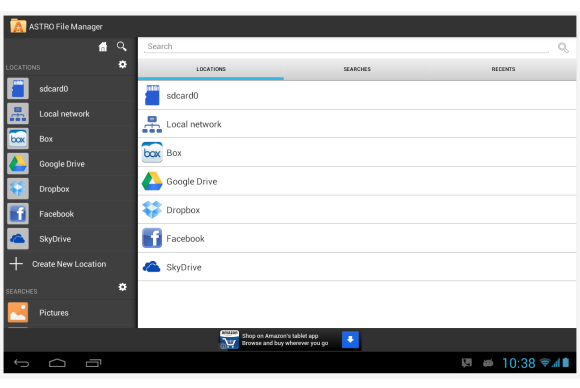The width and height of the screenshot is (580, 388).
Task: Switch to the Recents tab
Action: (503, 69)
